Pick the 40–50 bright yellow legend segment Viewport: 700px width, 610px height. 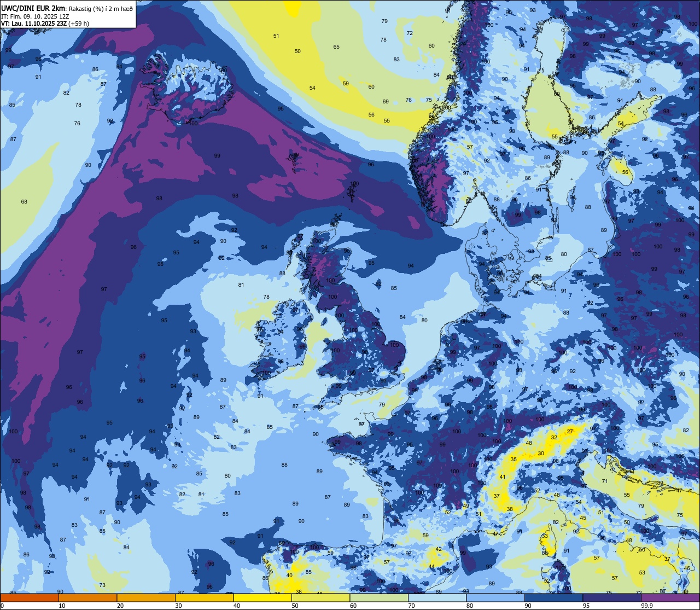point(262,597)
